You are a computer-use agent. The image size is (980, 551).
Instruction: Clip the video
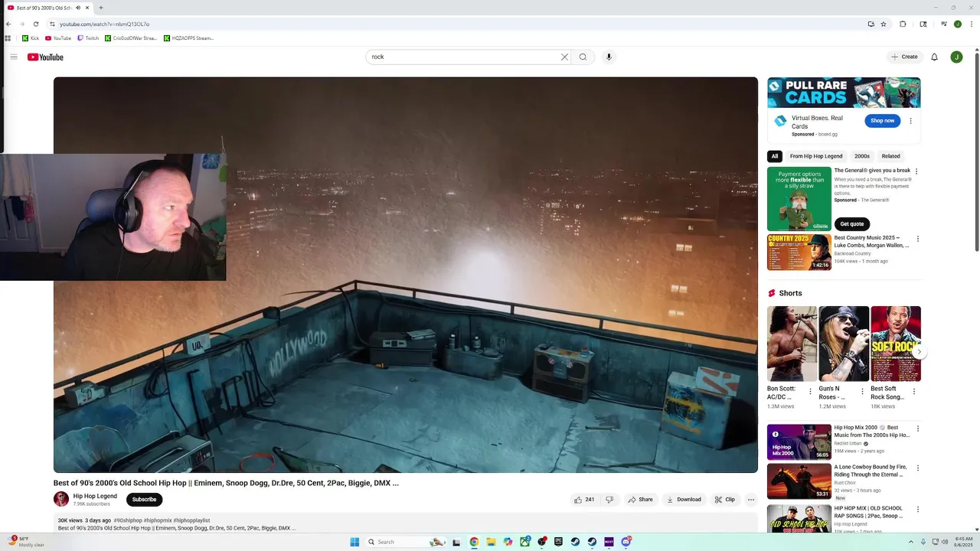coord(724,500)
